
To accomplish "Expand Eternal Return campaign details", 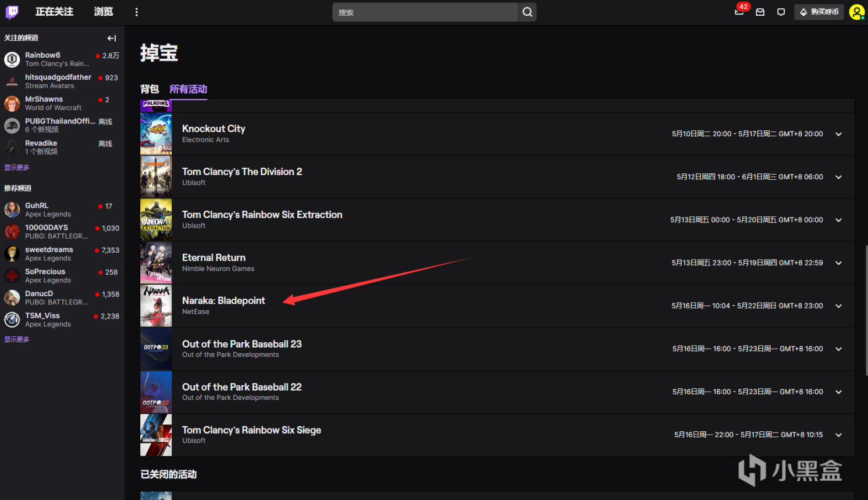I will pyautogui.click(x=838, y=263).
